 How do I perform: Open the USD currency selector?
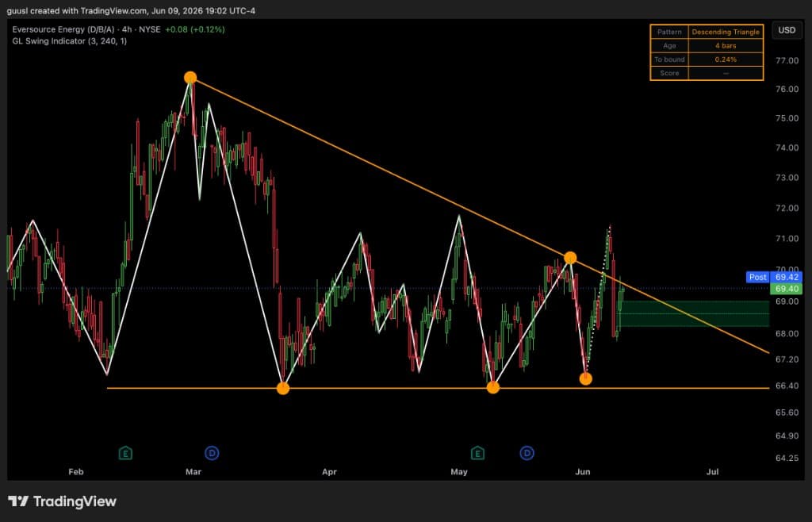click(x=787, y=30)
